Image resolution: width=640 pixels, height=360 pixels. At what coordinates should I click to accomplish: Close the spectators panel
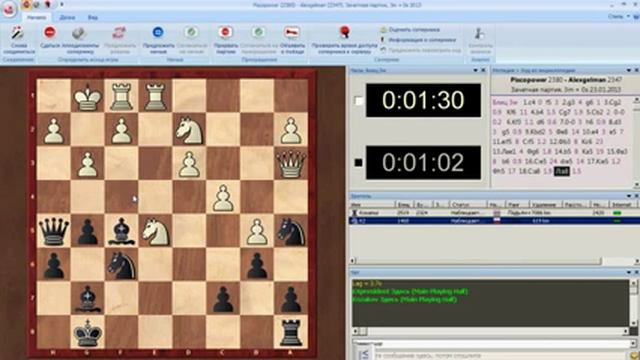(636, 196)
